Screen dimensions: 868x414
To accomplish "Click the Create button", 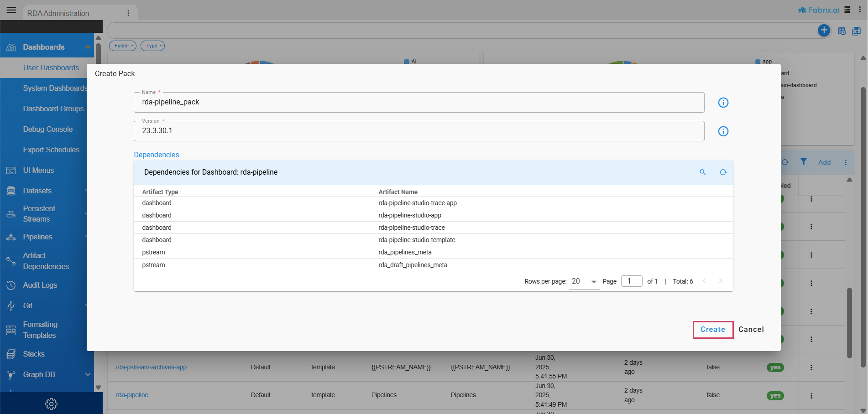I will (x=712, y=330).
